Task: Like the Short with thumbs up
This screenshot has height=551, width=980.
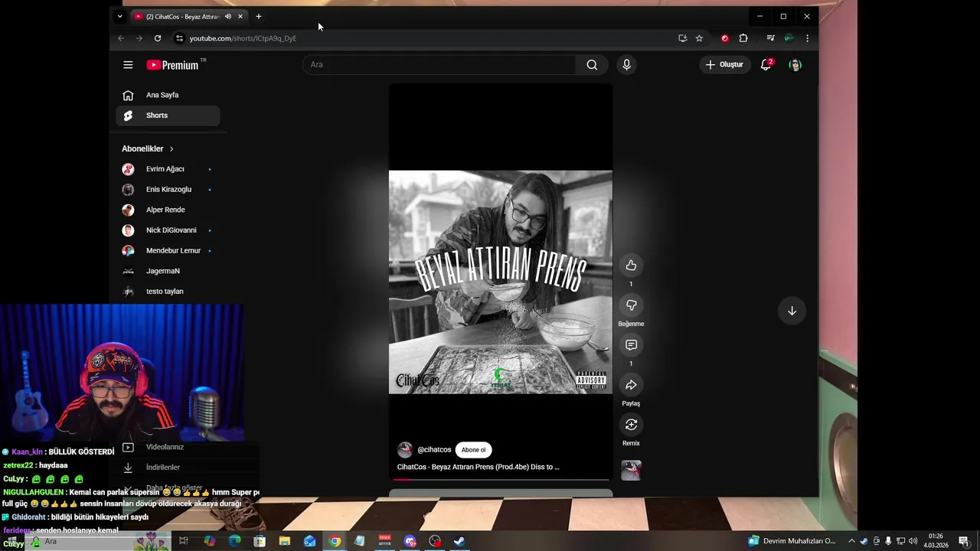Action: tap(631, 266)
